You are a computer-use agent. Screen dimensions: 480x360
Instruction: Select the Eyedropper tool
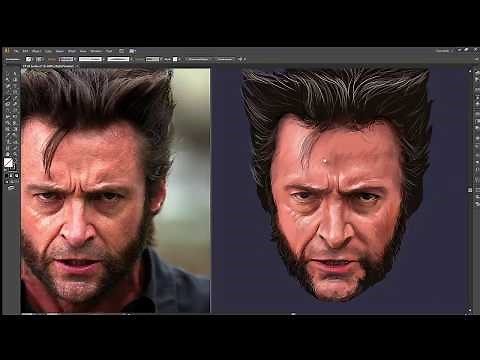click(7, 135)
